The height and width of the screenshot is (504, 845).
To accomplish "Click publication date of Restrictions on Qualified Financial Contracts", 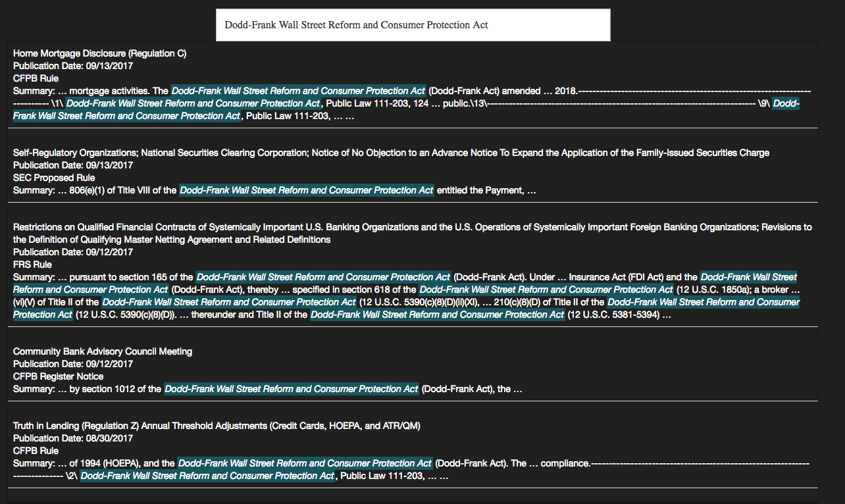I will 73,252.
